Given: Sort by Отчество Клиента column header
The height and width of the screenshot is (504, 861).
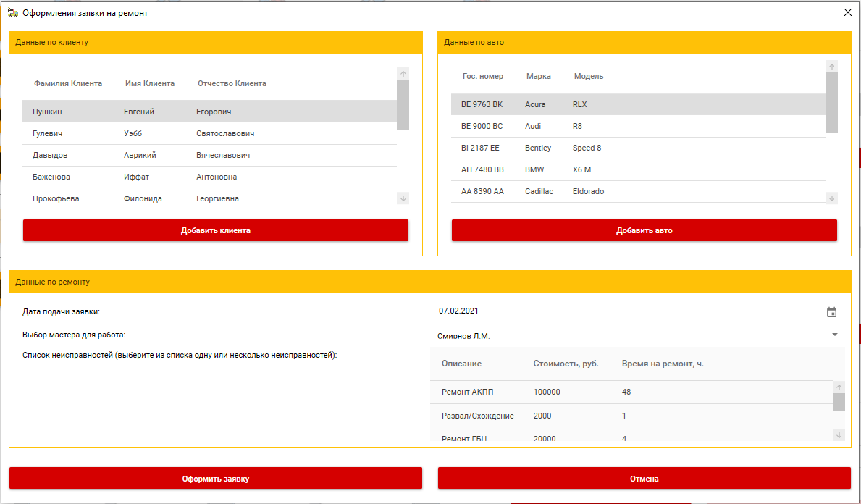Looking at the screenshot, I should 232,83.
